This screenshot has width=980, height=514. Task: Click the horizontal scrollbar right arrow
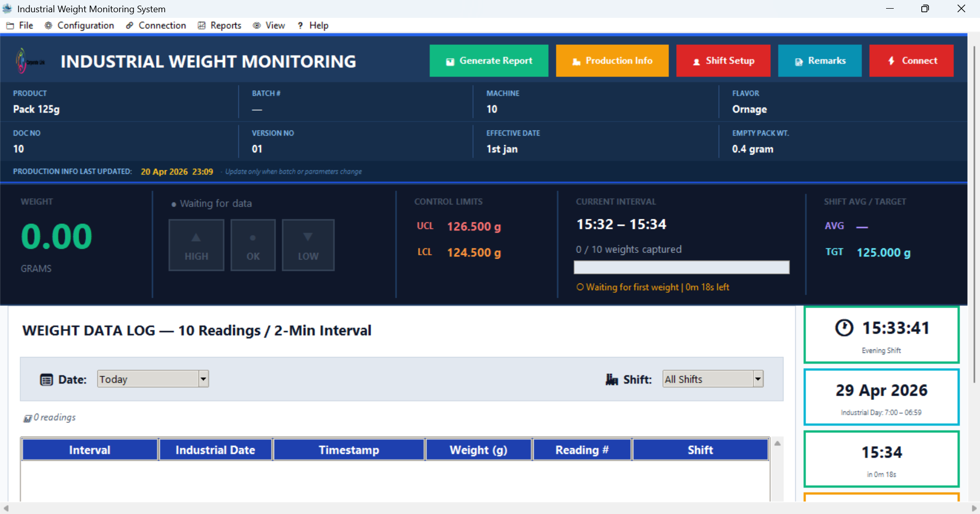(x=974, y=508)
